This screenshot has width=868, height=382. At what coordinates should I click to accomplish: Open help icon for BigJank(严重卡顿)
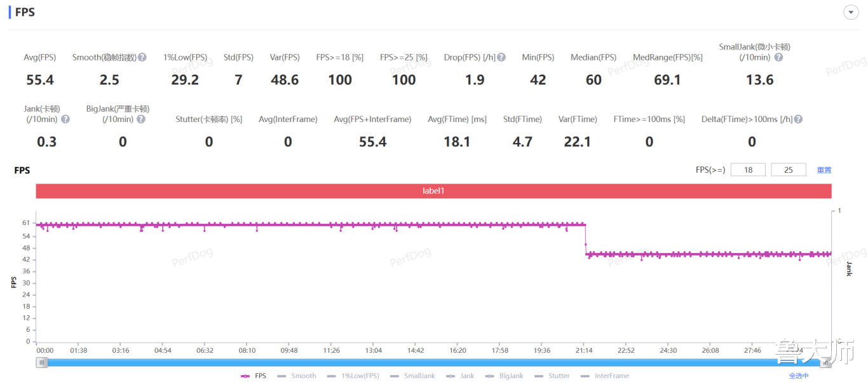tap(141, 119)
